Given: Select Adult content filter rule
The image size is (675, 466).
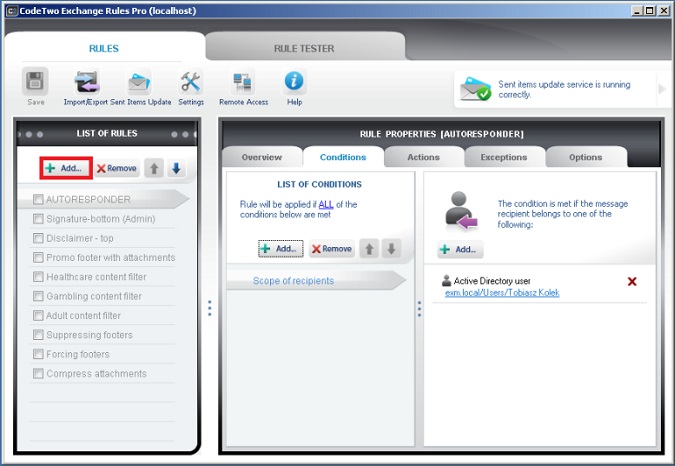Looking at the screenshot, I should 84,316.
